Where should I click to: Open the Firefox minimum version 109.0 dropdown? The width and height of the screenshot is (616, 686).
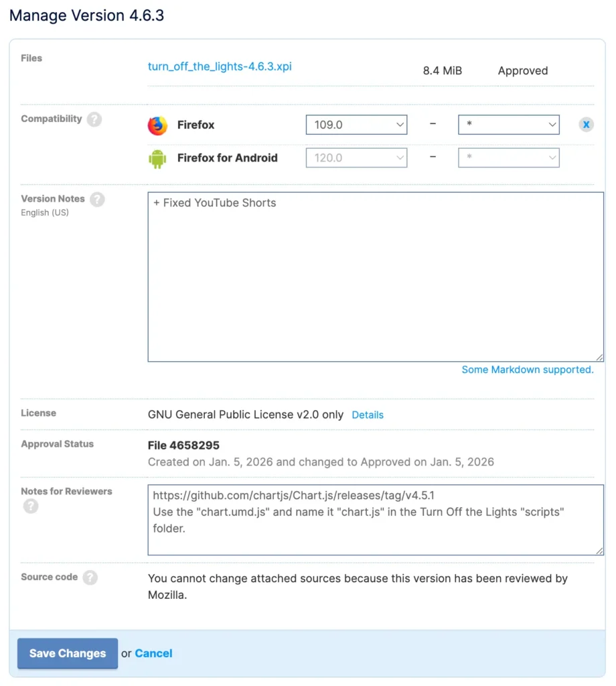click(x=356, y=125)
